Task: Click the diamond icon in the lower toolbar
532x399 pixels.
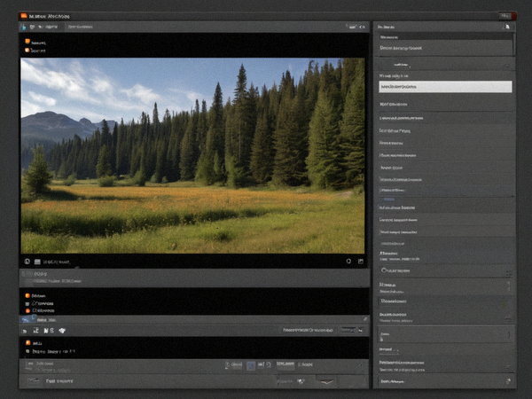Action: [62, 331]
